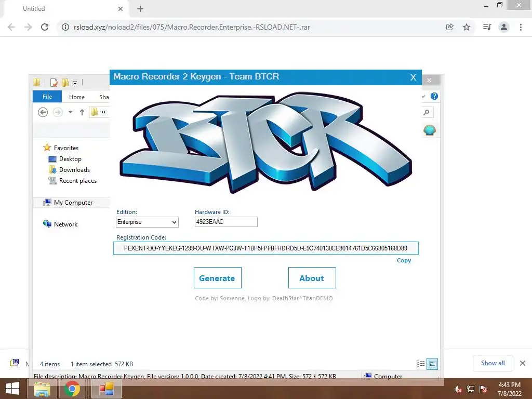This screenshot has width=532, height=399.
Task: Switch to the Home ribbon tab
Action: (77, 97)
